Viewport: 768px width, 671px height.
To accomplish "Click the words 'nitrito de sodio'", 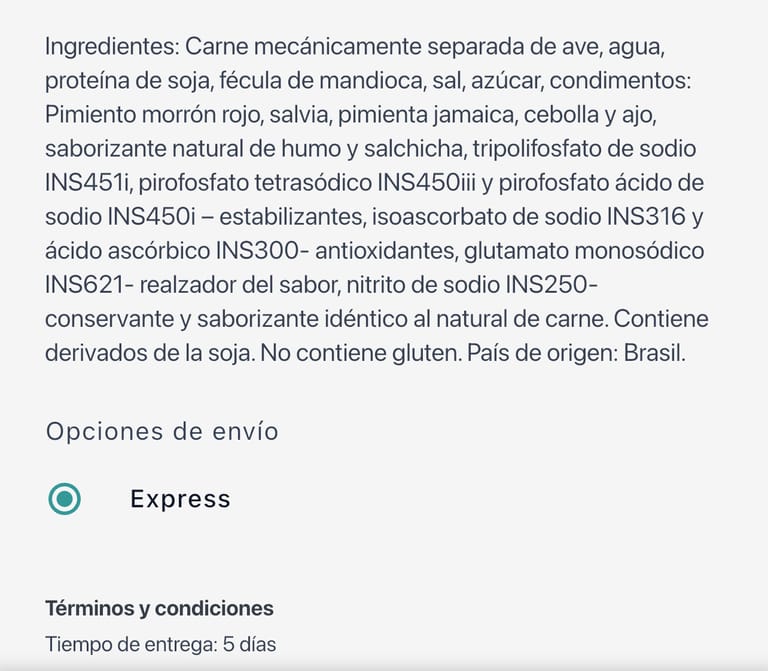I will coord(416,285).
